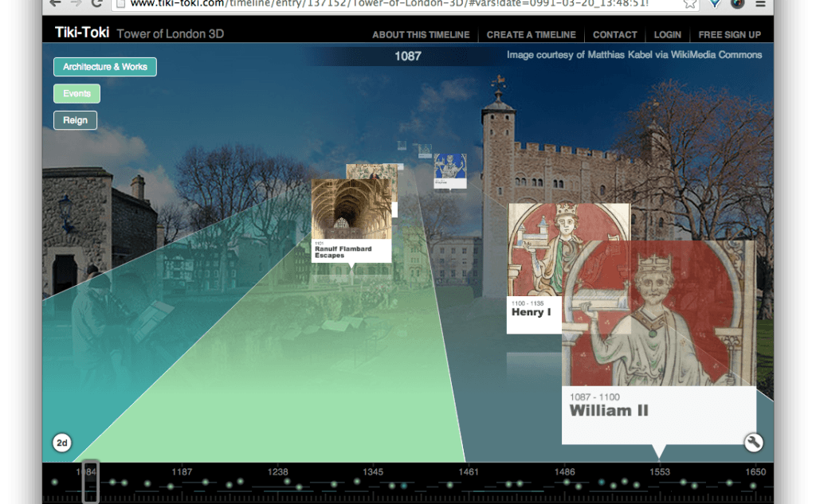816x504 pixels.
Task: Toggle the Events category filter
Action: click(x=76, y=94)
